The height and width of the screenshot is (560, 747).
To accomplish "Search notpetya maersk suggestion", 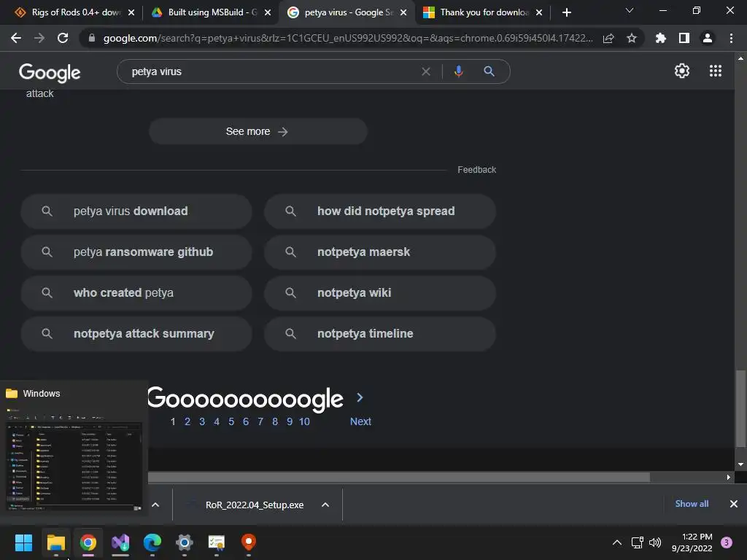I will tap(380, 252).
